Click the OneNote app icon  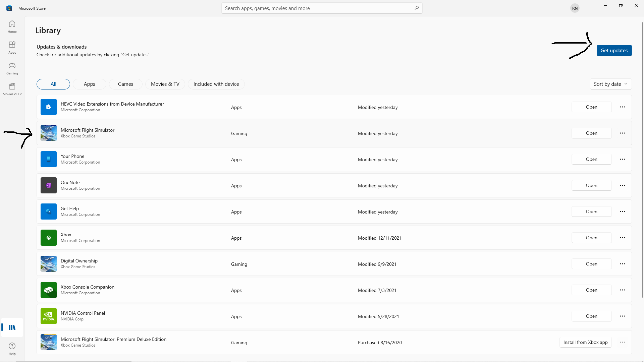click(x=49, y=185)
